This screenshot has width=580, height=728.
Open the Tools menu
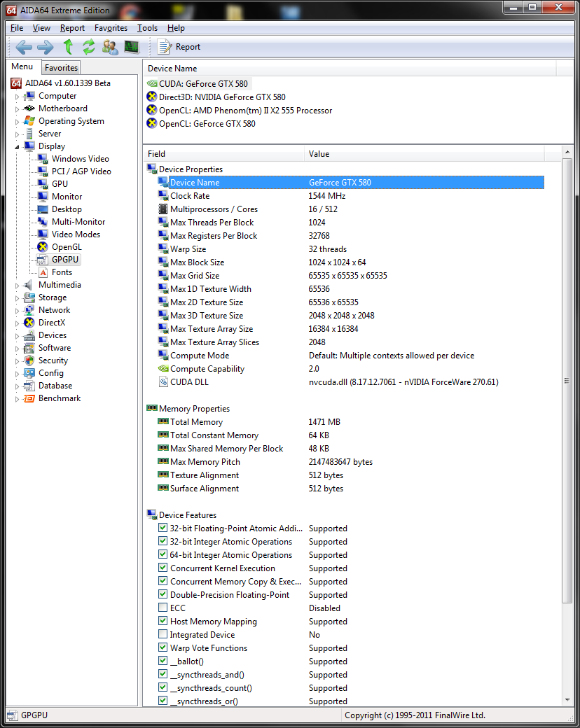pos(147,28)
